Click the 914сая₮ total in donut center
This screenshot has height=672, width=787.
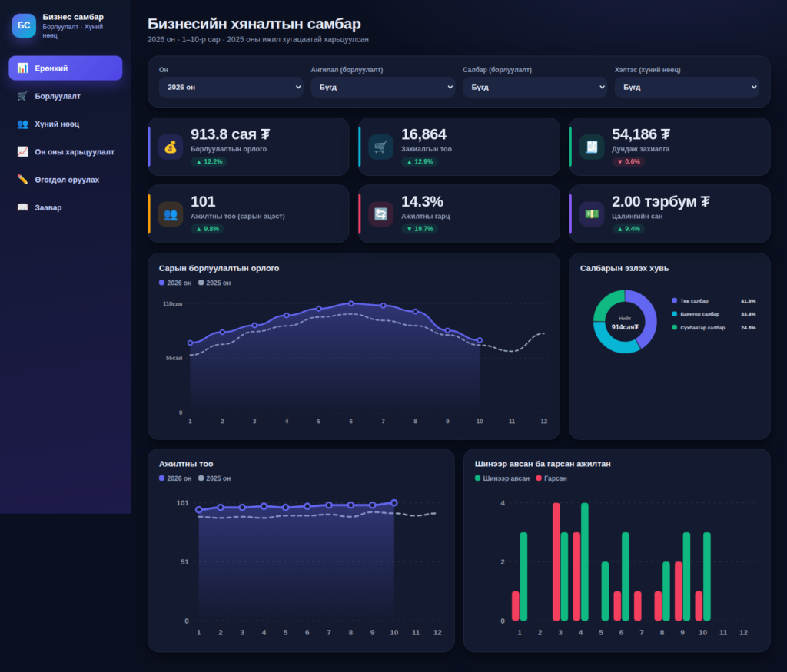625,327
